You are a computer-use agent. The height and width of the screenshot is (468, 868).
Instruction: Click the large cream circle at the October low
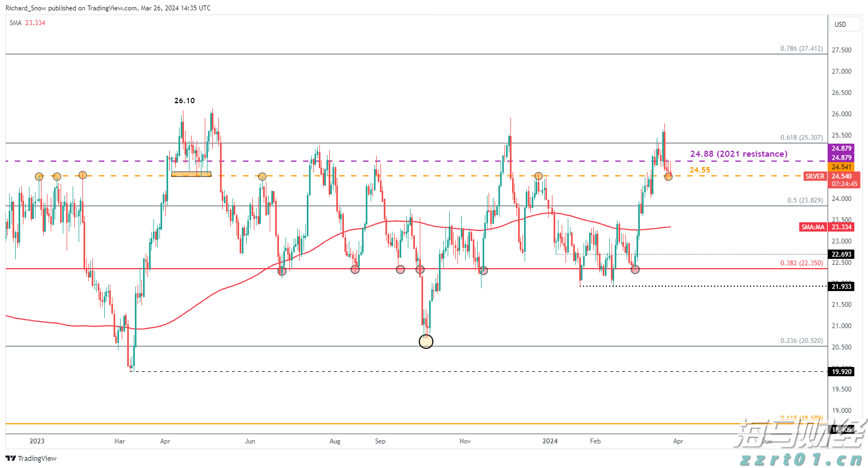[426, 341]
